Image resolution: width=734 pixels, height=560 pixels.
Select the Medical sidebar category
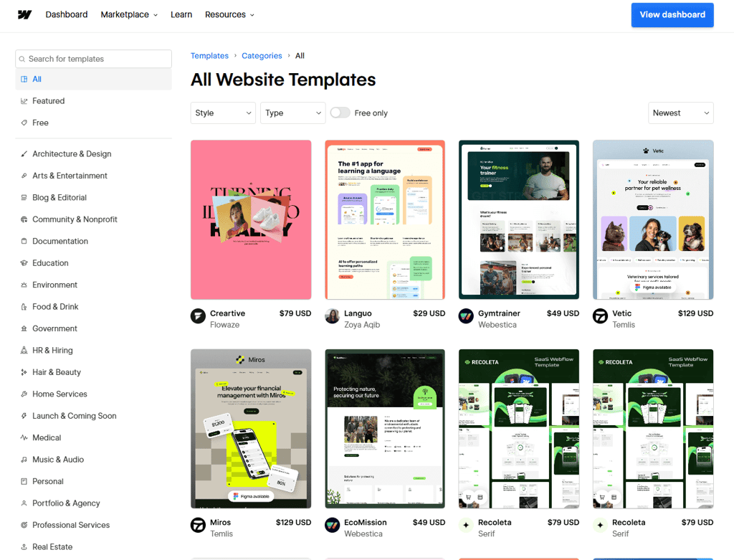(94, 438)
